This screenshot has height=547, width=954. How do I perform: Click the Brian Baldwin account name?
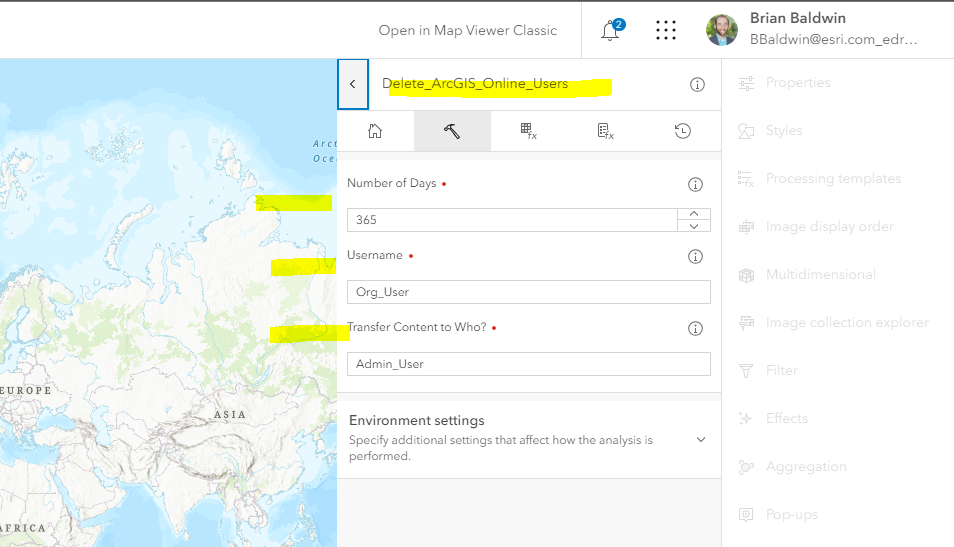(x=798, y=18)
